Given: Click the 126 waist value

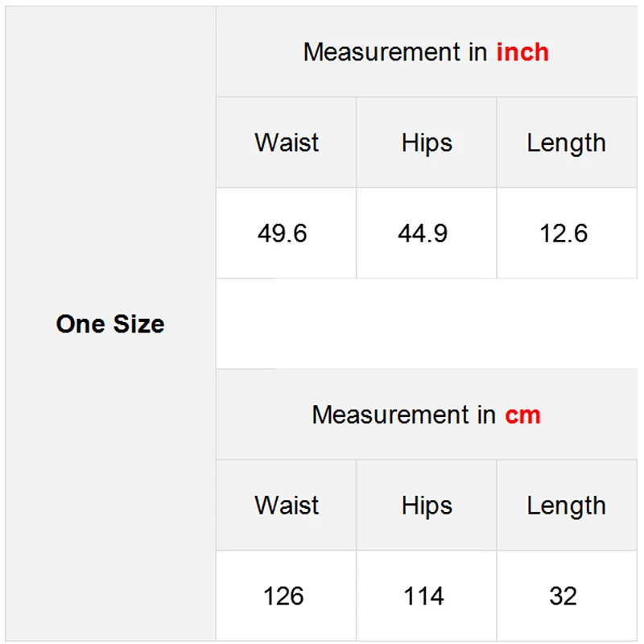Looking at the screenshot, I should [283, 597].
